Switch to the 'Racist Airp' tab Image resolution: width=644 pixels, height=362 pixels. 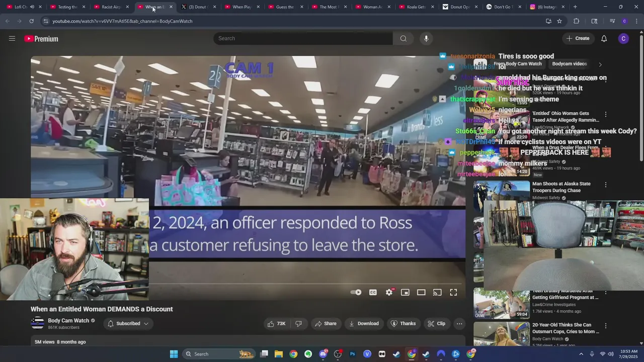pos(111,7)
